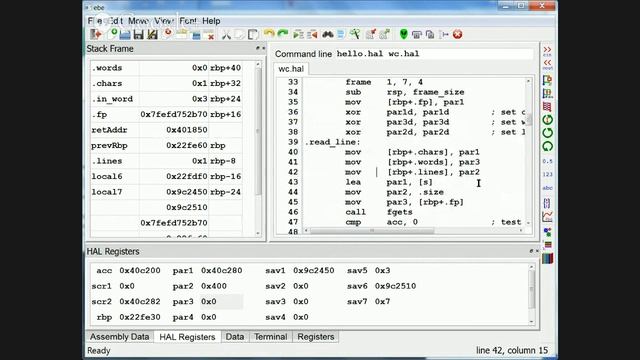Click the curly brackets sidebar icon
This screenshot has height=360, width=640.
point(547,203)
